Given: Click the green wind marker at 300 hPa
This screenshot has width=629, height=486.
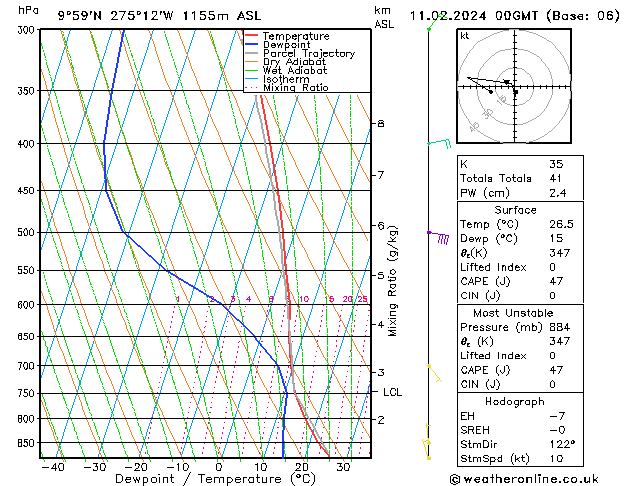Looking at the screenshot, I should [x=430, y=29].
